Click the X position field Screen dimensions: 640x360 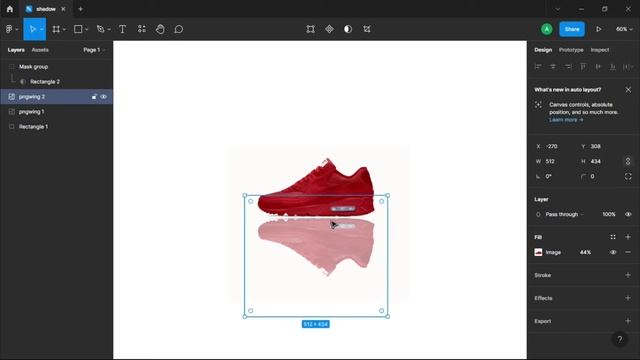tap(552, 146)
